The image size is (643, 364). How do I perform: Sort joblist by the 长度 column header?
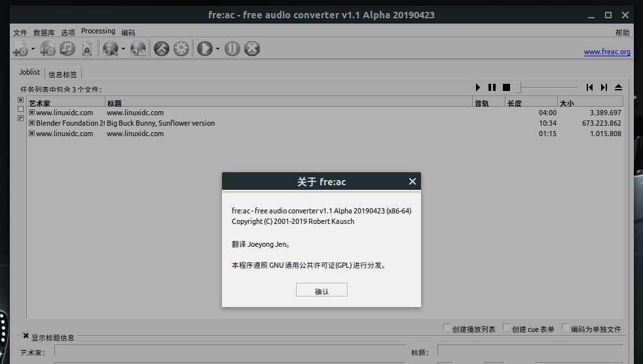point(531,103)
